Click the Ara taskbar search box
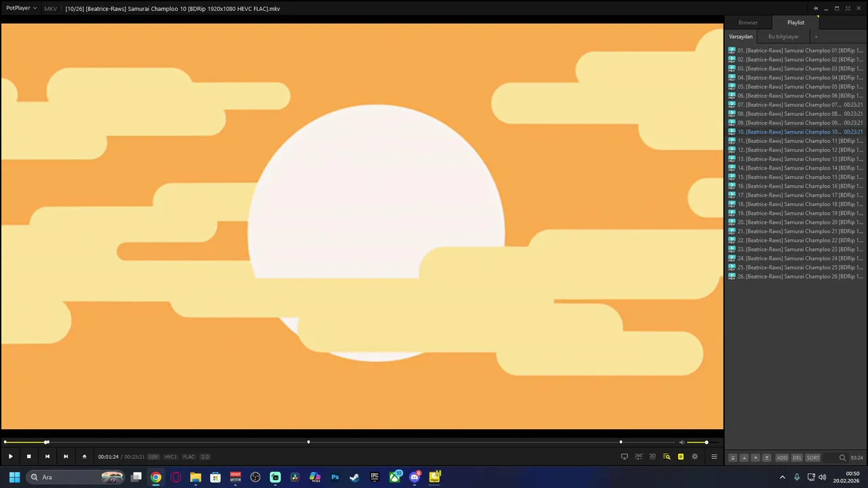 click(76, 477)
